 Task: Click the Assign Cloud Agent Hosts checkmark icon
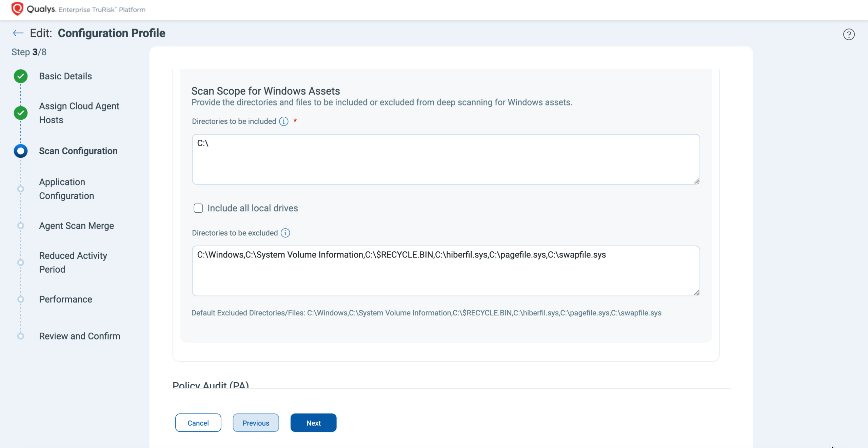click(20, 113)
